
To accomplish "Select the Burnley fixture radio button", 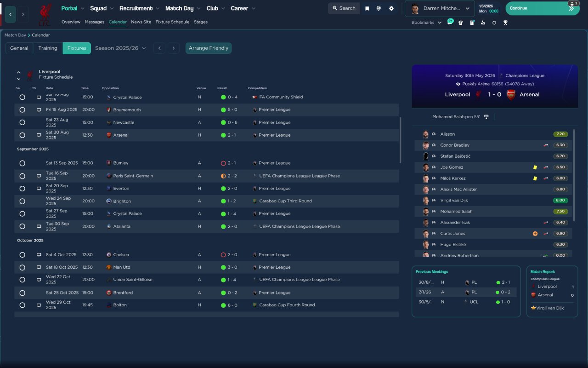I will point(22,163).
